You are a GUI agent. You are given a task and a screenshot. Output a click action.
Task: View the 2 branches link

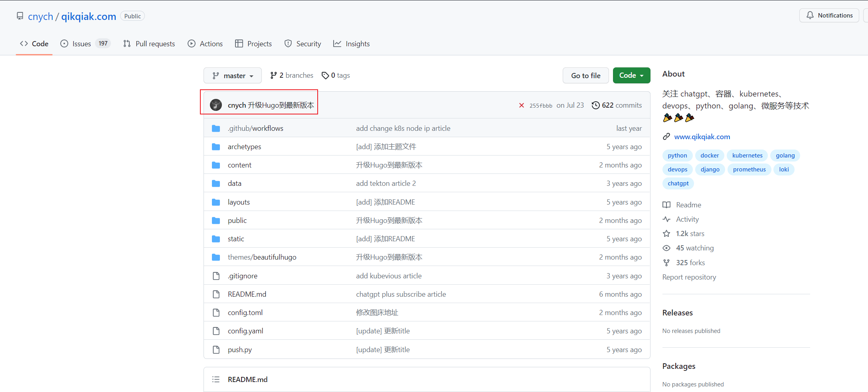pyautogui.click(x=292, y=75)
